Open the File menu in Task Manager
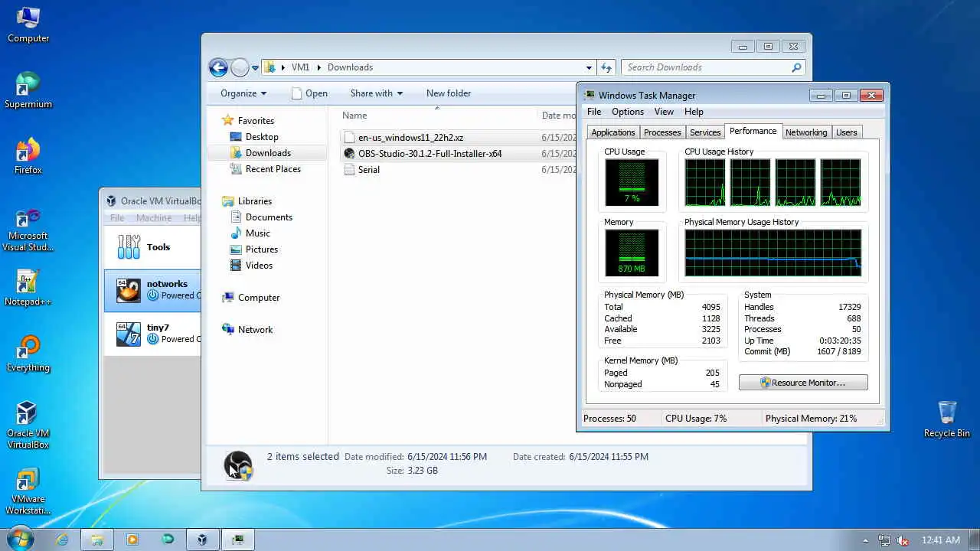The image size is (980, 551). (x=594, y=112)
